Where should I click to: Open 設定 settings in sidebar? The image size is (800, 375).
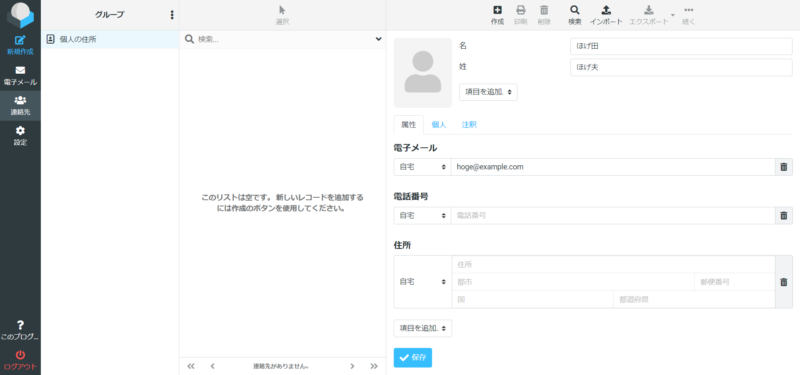(20, 136)
